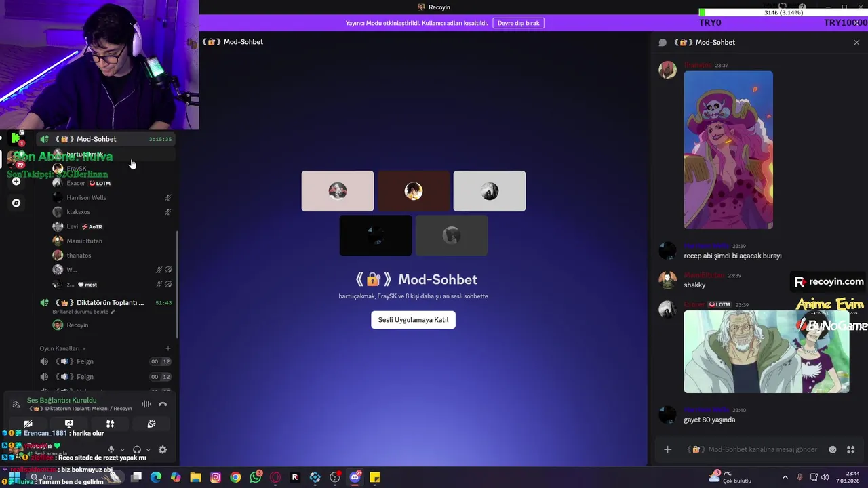Select user Harrison Wells in voice list
The image size is (868, 488).
click(112, 197)
